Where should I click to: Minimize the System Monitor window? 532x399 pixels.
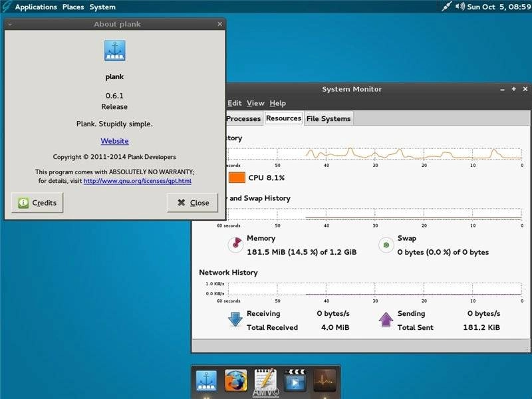pyautogui.click(x=503, y=89)
